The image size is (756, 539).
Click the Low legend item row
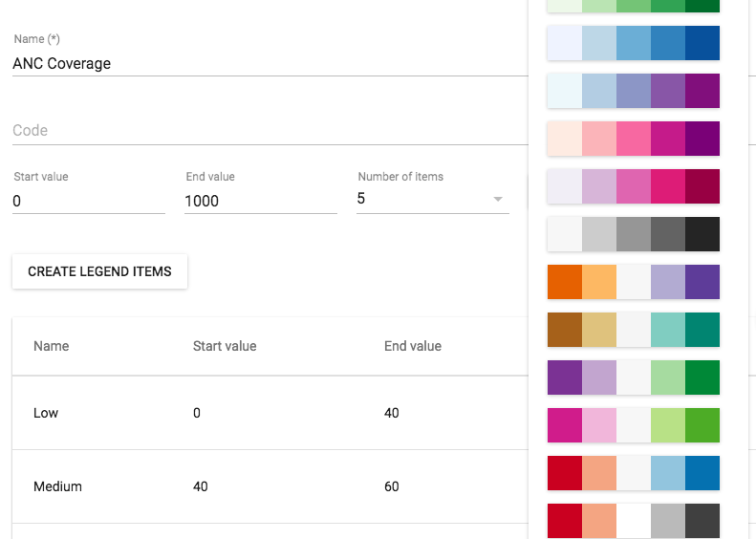pyautogui.click(x=268, y=413)
